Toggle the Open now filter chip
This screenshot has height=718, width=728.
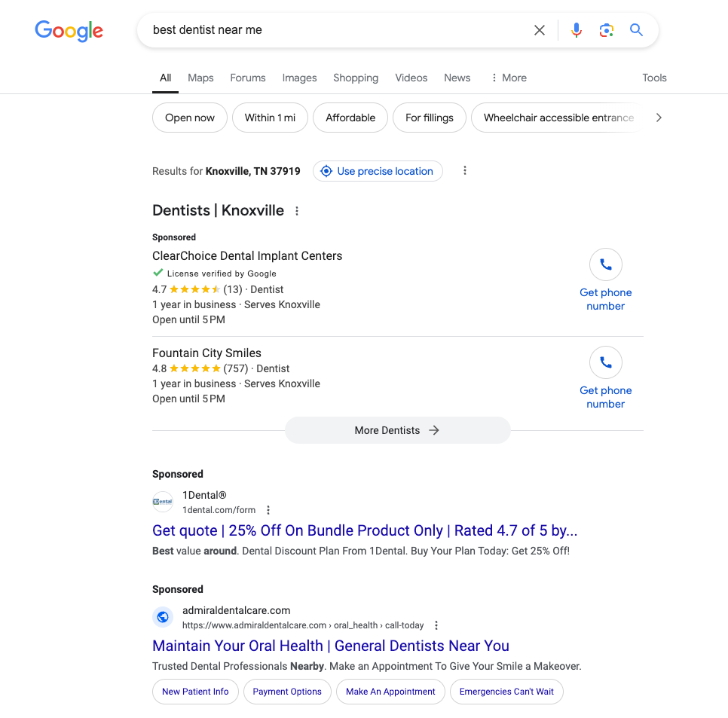189,118
